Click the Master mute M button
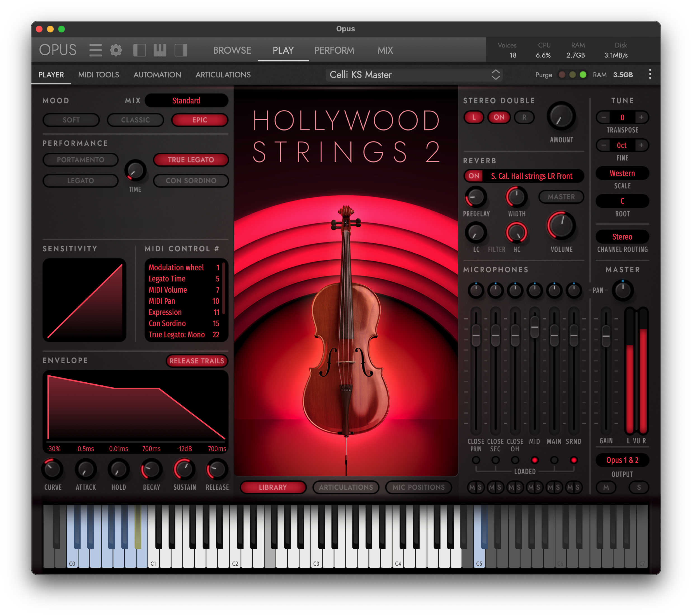Image resolution: width=692 pixels, height=616 pixels. [x=606, y=487]
